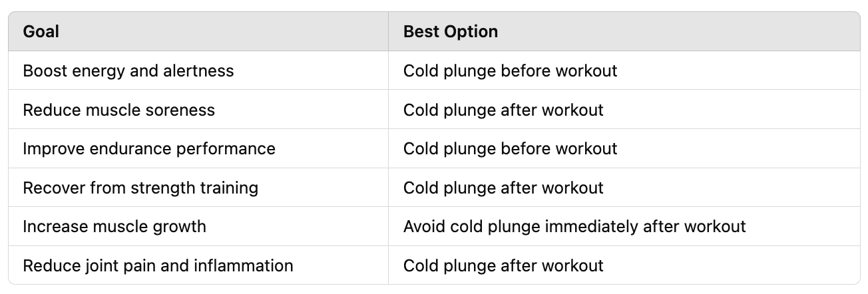This screenshot has width=868, height=294.
Task: Click the best option for Recover from strength training
Action: tap(624, 188)
